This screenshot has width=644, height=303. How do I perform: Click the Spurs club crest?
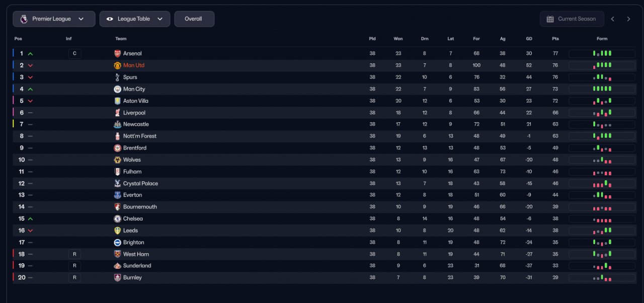[117, 77]
